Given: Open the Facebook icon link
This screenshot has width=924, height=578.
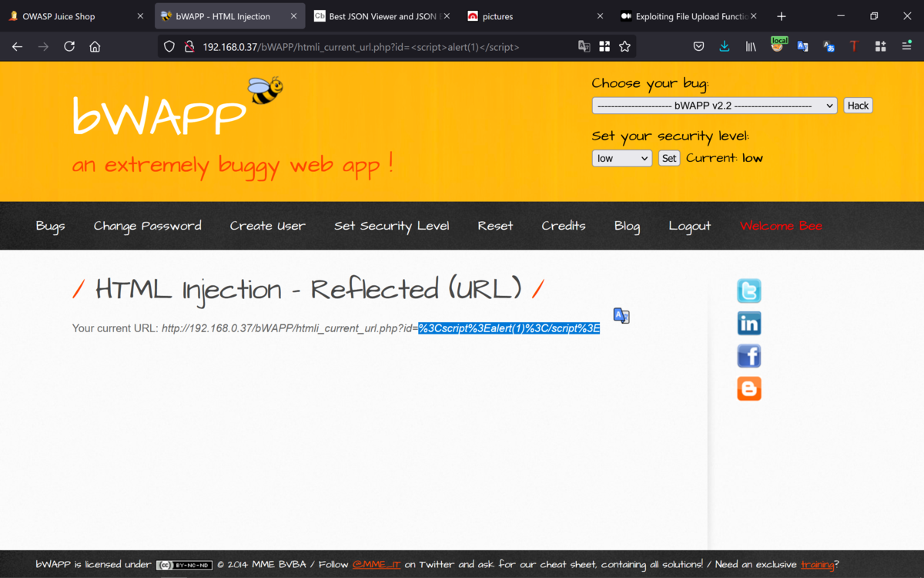Looking at the screenshot, I should click(749, 356).
